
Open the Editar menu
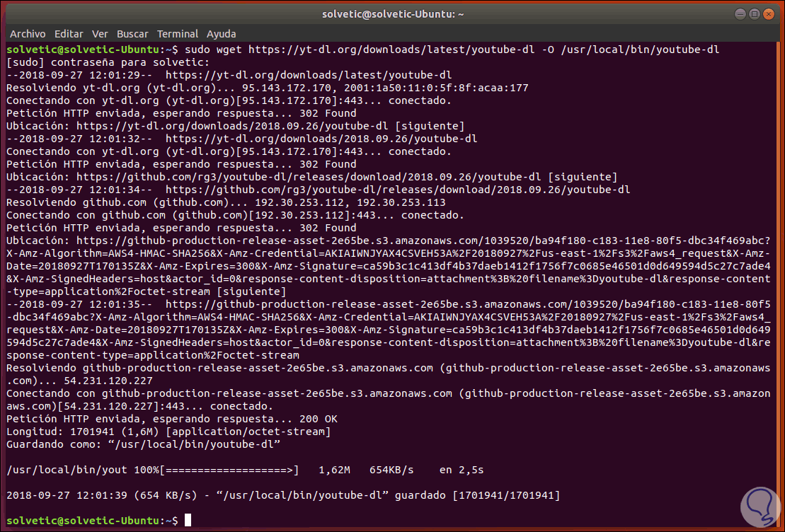click(x=69, y=34)
